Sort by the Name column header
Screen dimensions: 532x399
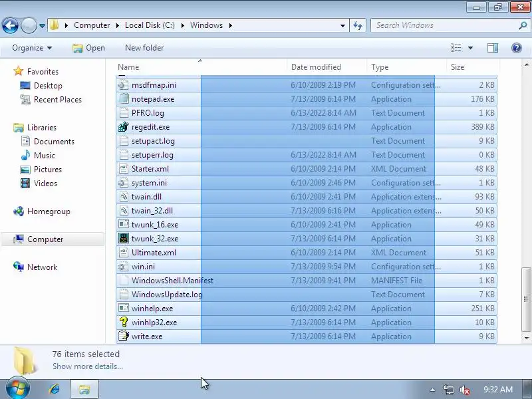coord(201,67)
